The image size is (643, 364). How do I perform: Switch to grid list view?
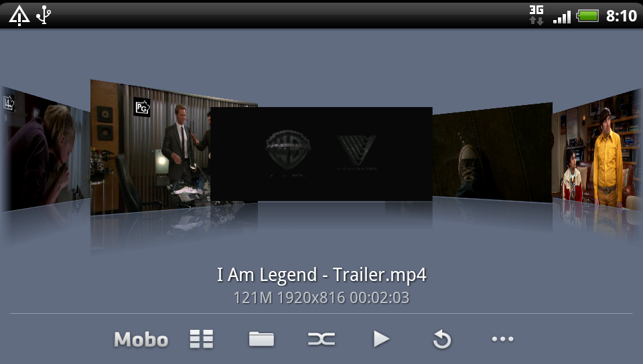point(201,339)
